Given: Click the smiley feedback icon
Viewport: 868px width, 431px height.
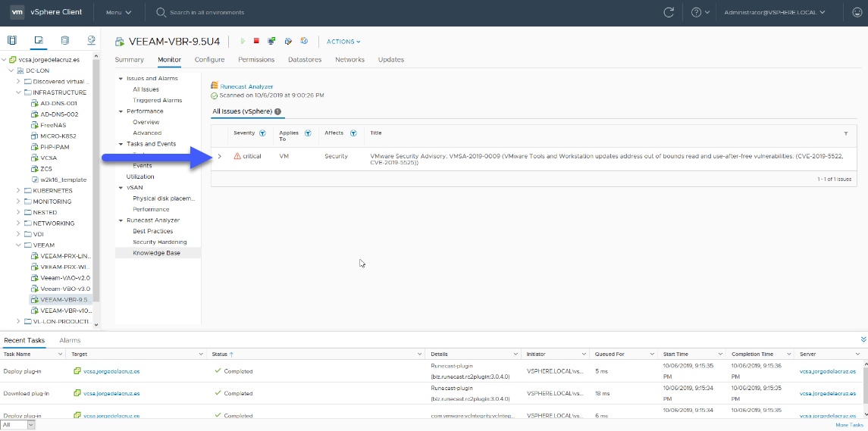Looking at the screenshot, I should pyautogui.click(x=857, y=12).
